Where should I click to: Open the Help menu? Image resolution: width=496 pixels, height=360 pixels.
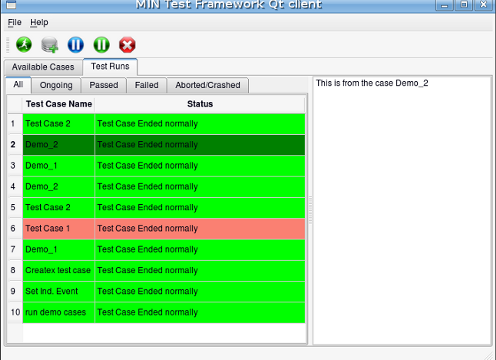pyautogui.click(x=39, y=22)
